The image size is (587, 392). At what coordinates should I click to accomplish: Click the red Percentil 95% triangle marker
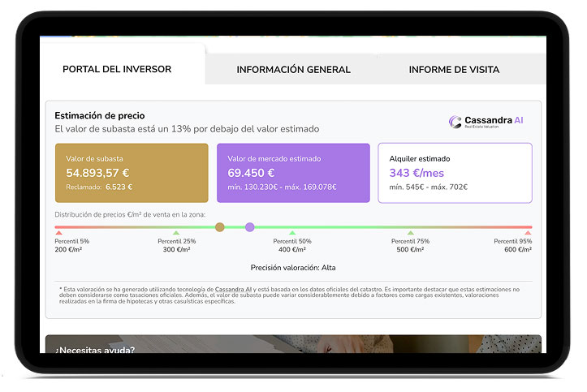(528, 234)
